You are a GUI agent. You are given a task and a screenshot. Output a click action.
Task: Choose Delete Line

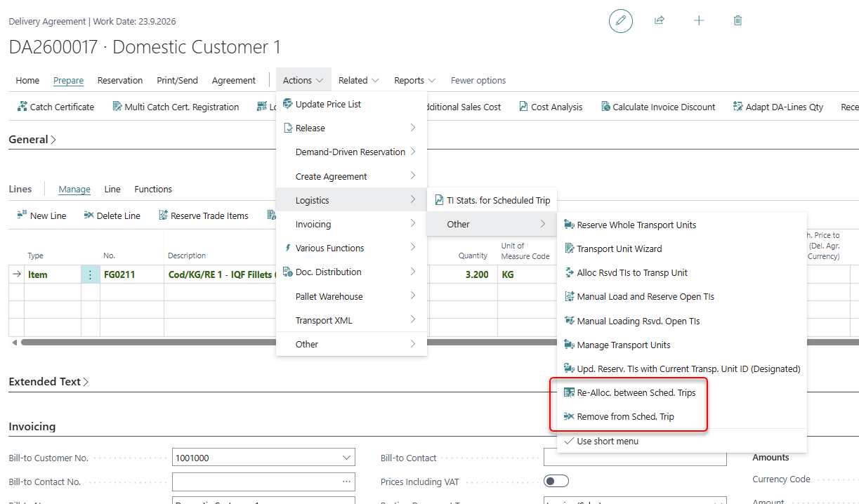[x=112, y=215]
